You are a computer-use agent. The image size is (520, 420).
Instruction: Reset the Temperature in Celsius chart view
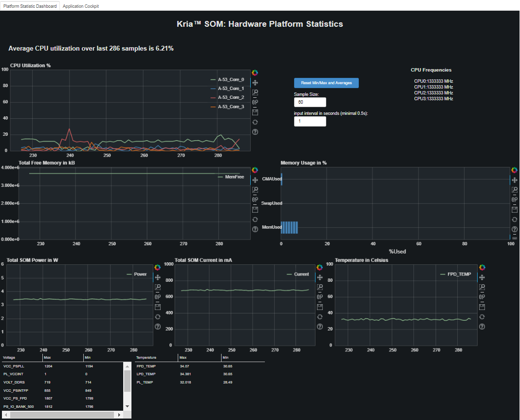point(482,317)
